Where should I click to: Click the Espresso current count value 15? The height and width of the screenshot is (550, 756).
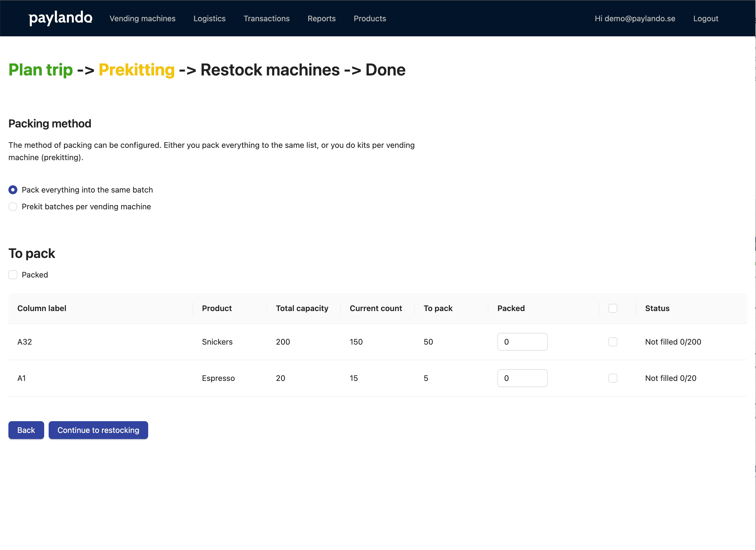point(354,378)
